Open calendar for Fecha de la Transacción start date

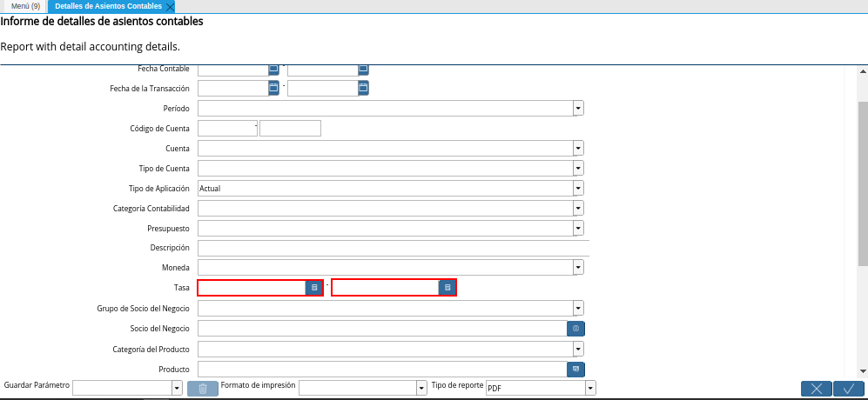pyautogui.click(x=273, y=88)
